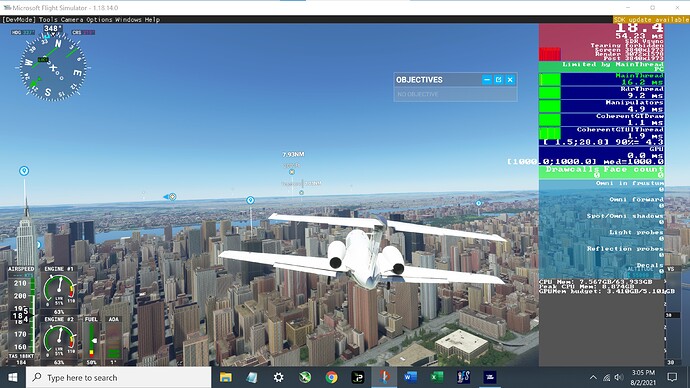Open the volume tray icon
This screenshot has height=388, width=690.
pyautogui.click(x=619, y=377)
